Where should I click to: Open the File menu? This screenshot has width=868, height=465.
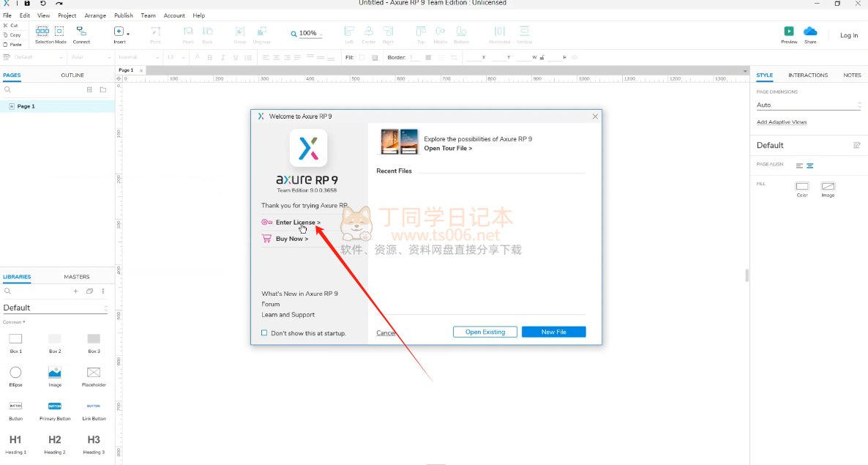click(x=7, y=15)
